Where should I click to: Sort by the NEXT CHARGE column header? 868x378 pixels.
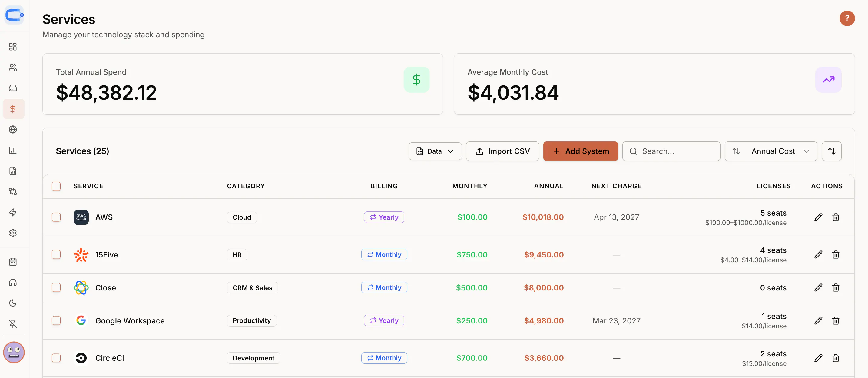click(616, 186)
